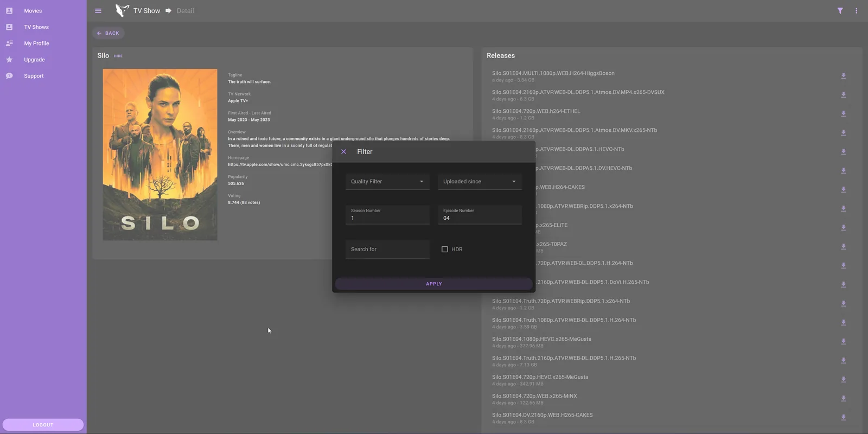
Task: Click the Search for input field
Action: click(x=387, y=250)
